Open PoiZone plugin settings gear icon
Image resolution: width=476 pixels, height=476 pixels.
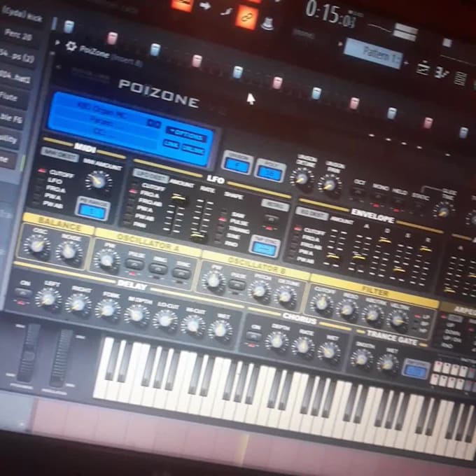71,46
